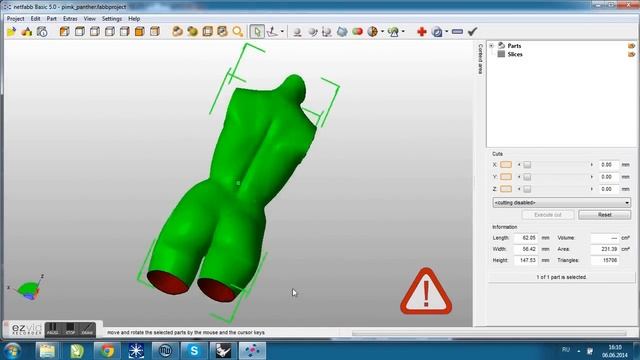The height and width of the screenshot is (360, 640).
Task: Click the Context area vertical tab
Action: click(x=480, y=59)
